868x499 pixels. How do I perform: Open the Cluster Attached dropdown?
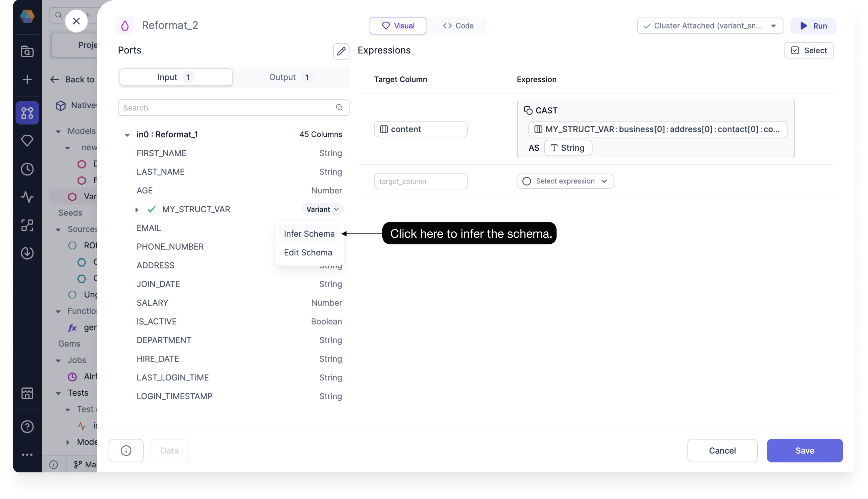(x=710, y=26)
